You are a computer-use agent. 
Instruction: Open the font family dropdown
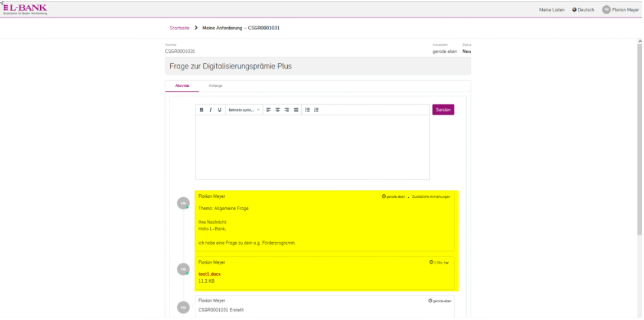point(244,110)
